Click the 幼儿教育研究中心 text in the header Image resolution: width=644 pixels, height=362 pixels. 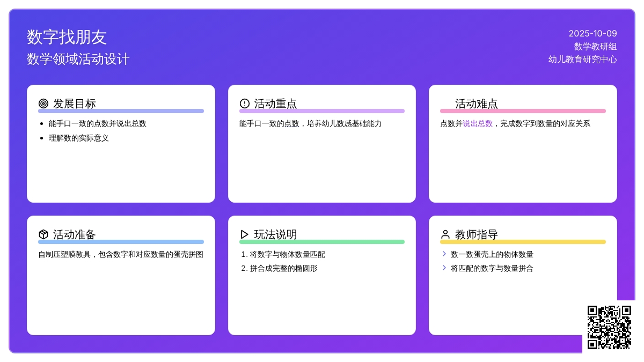click(582, 60)
